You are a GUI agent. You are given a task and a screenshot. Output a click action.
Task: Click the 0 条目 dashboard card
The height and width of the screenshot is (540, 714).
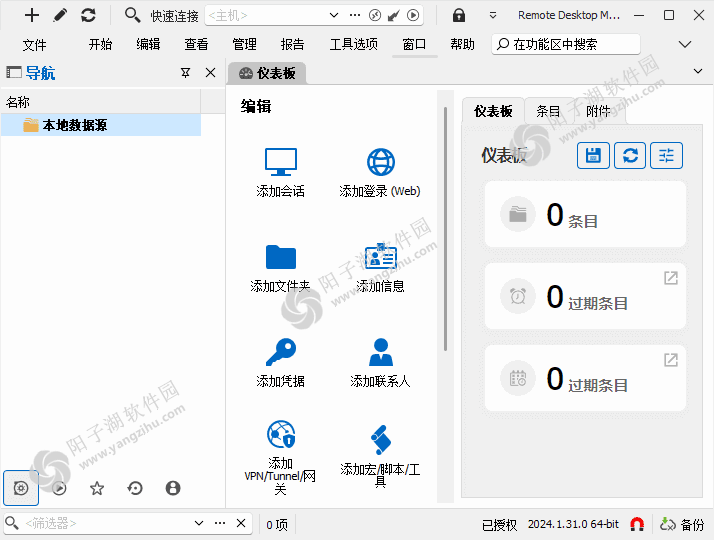click(x=585, y=214)
